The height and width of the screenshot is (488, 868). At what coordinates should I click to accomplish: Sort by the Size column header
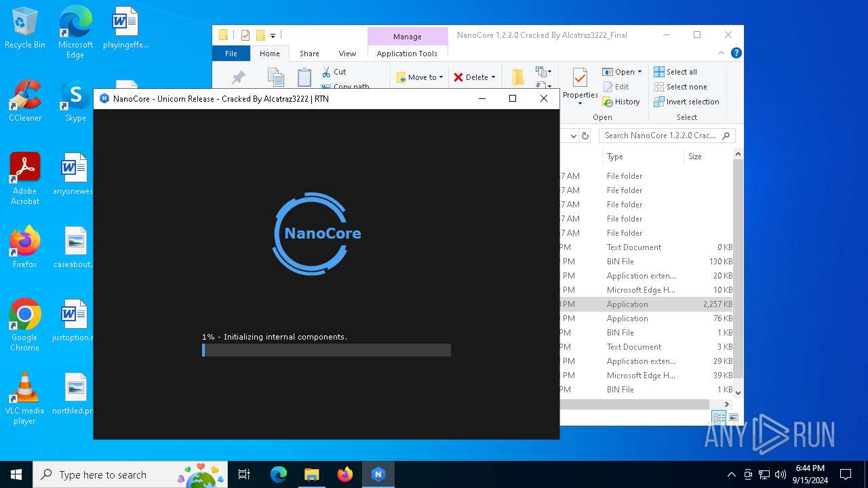click(x=708, y=157)
